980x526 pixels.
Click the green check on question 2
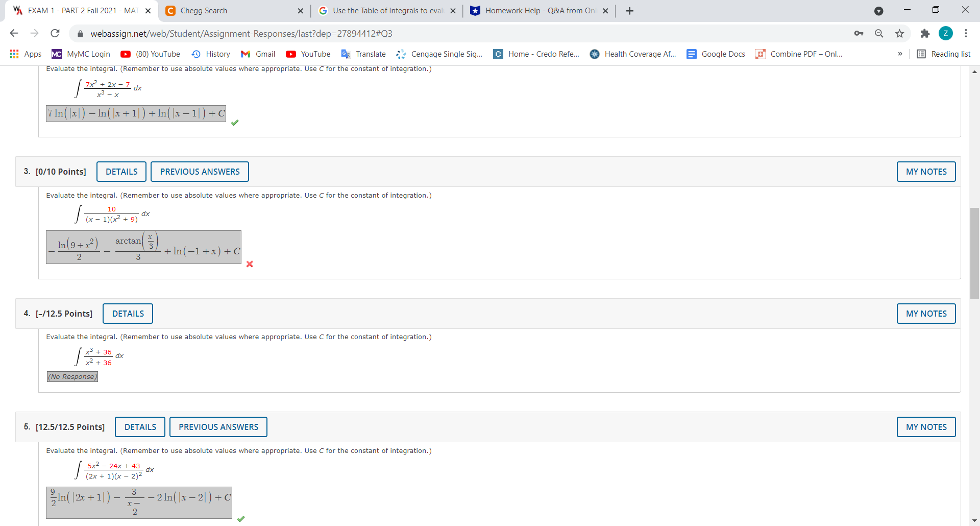235,123
